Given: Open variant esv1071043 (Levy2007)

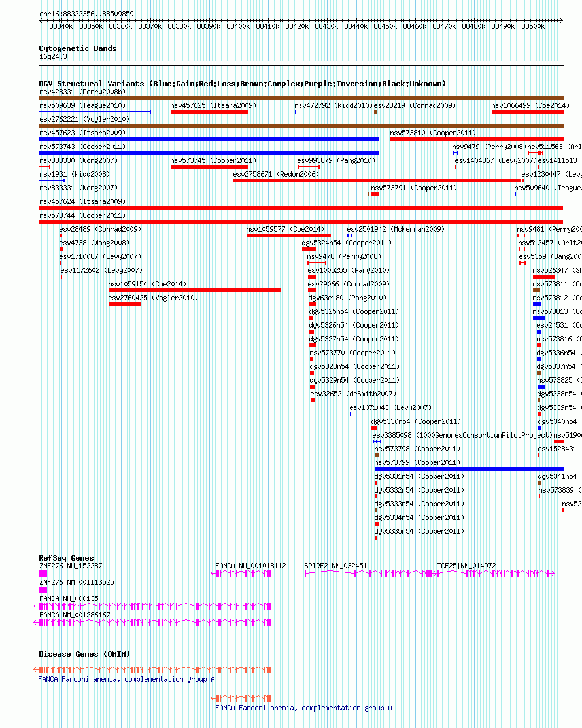Looking at the screenshot, I should coord(390,408).
